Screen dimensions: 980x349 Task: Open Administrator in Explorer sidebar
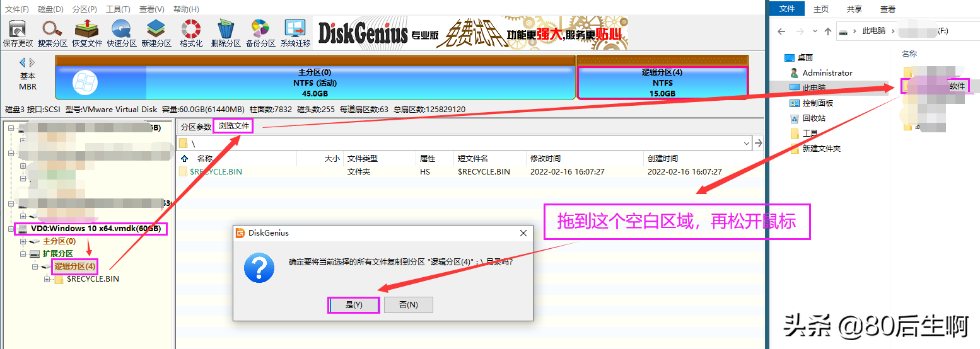point(827,72)
